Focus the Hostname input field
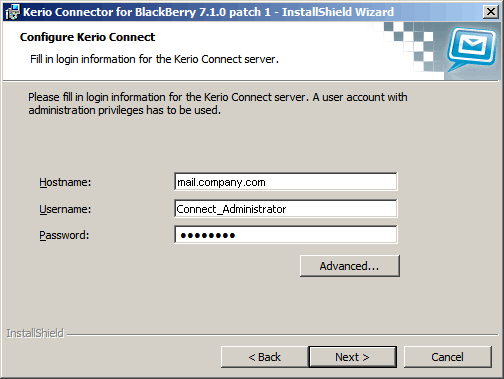 point(286,182)
